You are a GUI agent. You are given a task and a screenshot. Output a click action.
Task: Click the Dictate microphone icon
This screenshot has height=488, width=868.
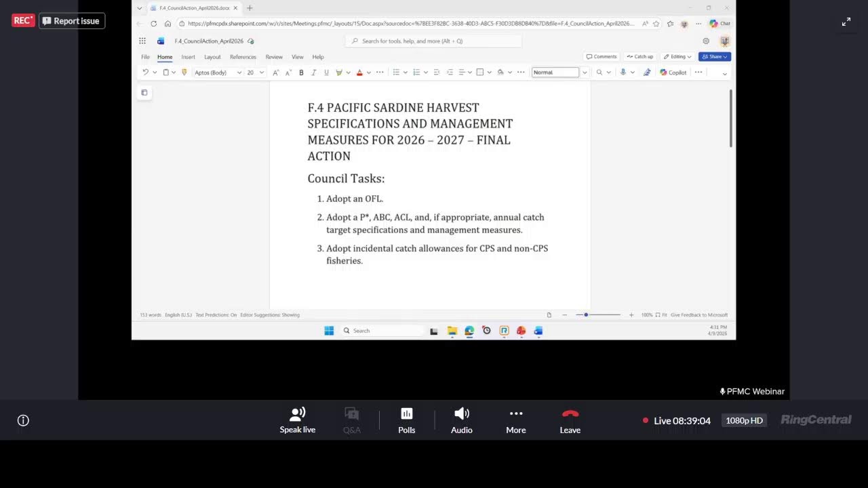click(623, 73)
